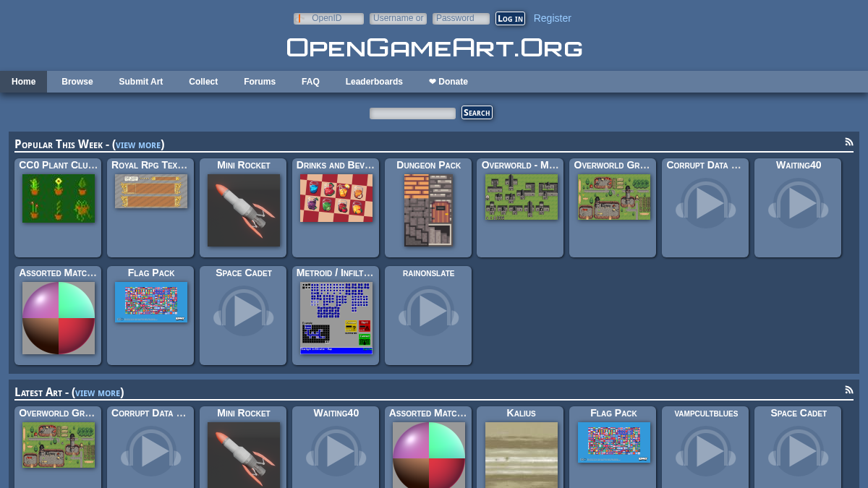
Task: Click the Log in button
Action: (x=510, y=19)
